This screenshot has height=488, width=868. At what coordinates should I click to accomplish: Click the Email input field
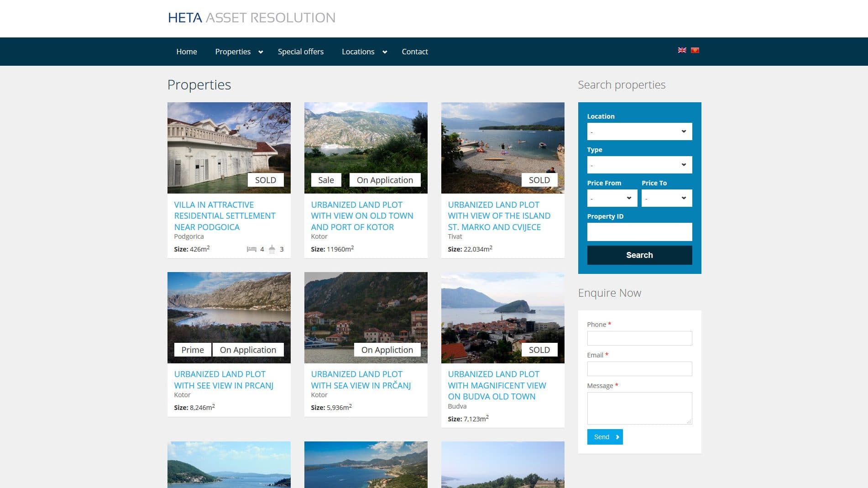[639, 369]
